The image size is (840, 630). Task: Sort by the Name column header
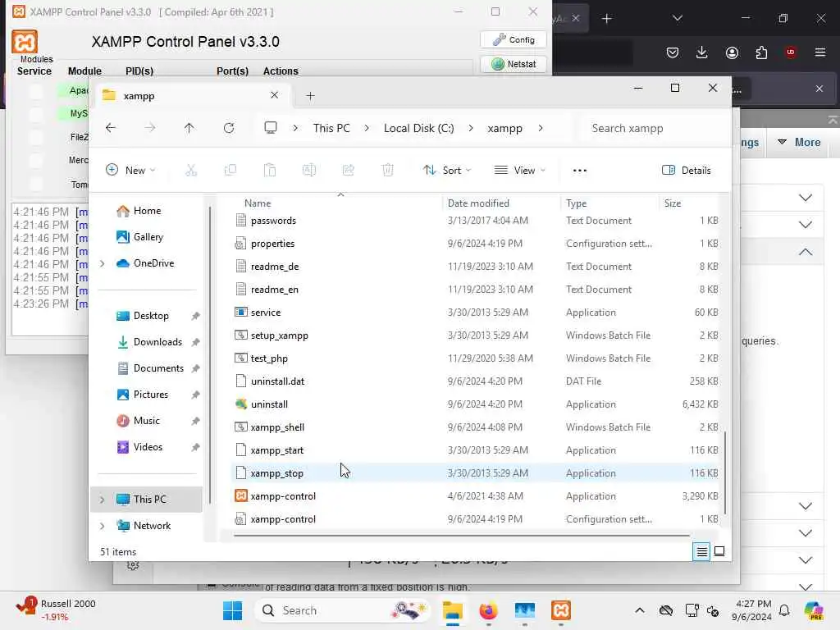[x=258, y=203]
